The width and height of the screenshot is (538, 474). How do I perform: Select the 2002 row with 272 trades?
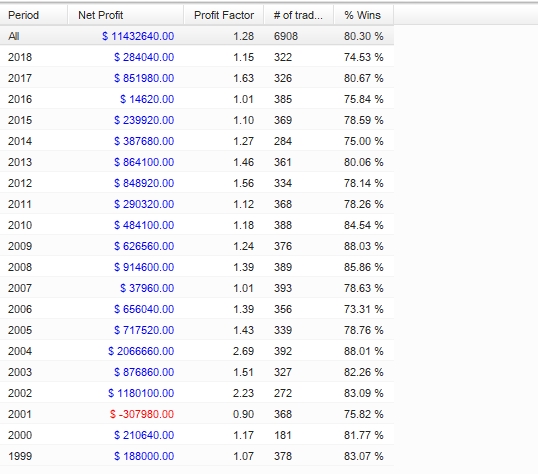click(197, 393)
